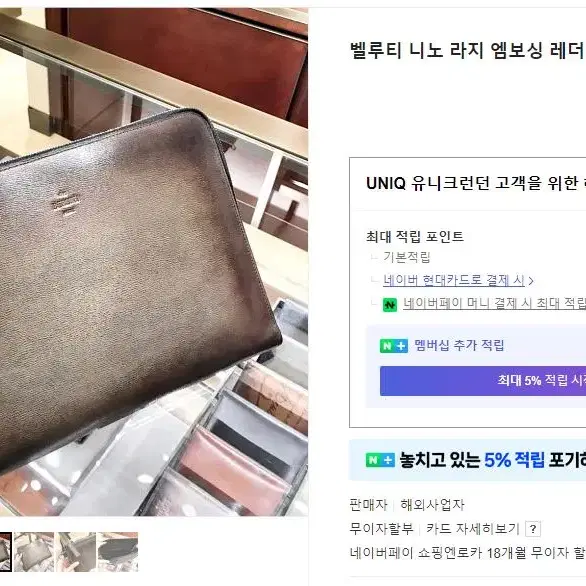
Task: Select the second thumbnail showing hand-held pouch
Action: 34,552
